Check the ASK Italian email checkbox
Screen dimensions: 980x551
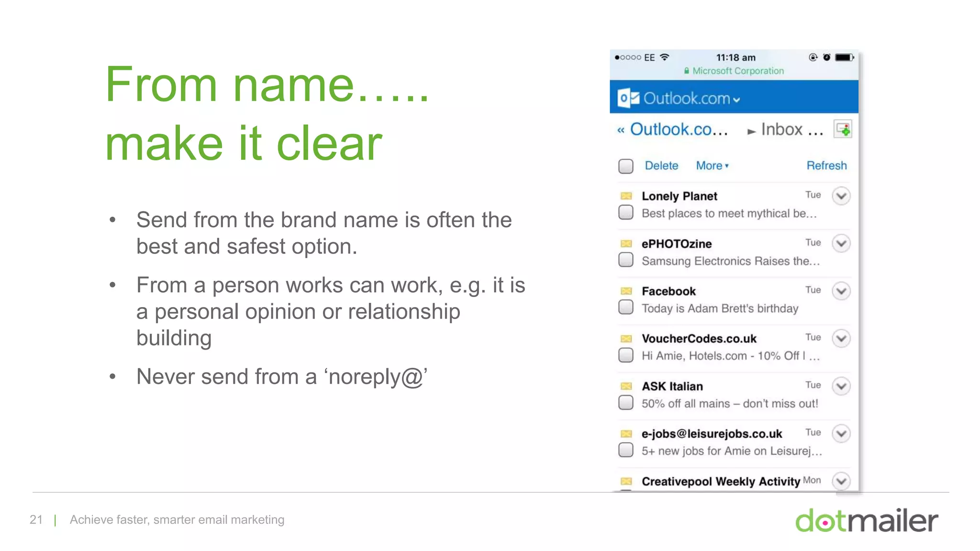pos(625,402)
